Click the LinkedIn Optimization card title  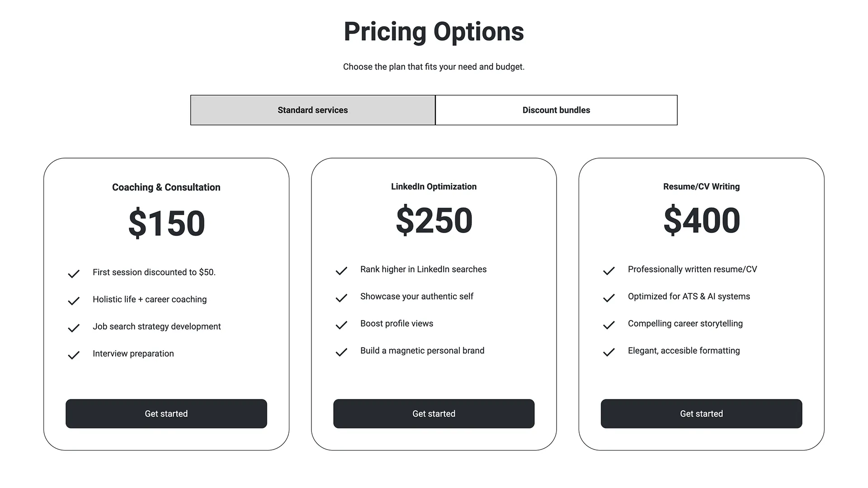(x=434, y=187)
